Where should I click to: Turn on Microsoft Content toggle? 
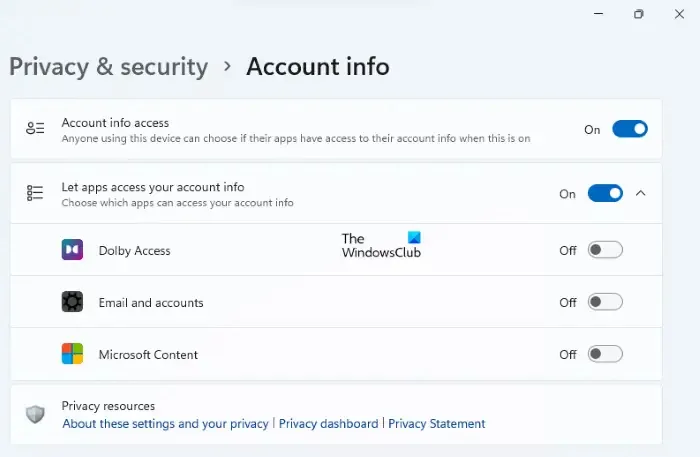605,354
